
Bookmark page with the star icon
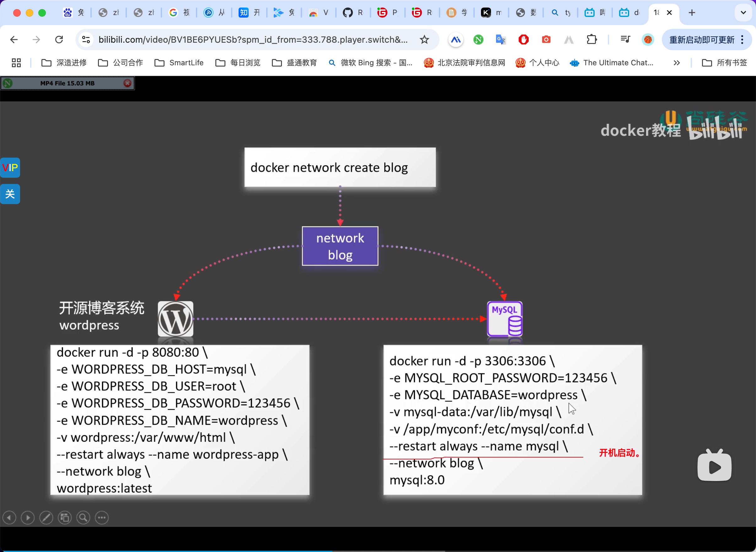424,40
